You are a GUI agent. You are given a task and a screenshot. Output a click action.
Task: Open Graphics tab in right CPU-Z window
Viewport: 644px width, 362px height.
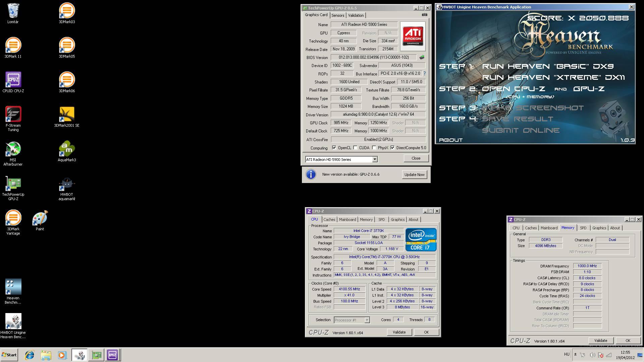click(x=599, y=228)
